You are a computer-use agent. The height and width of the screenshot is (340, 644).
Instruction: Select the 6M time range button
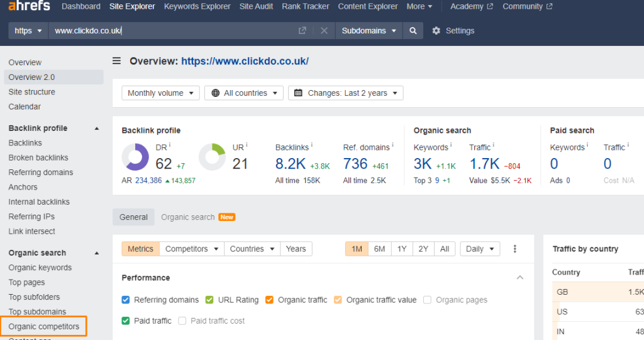click(379, 249)
